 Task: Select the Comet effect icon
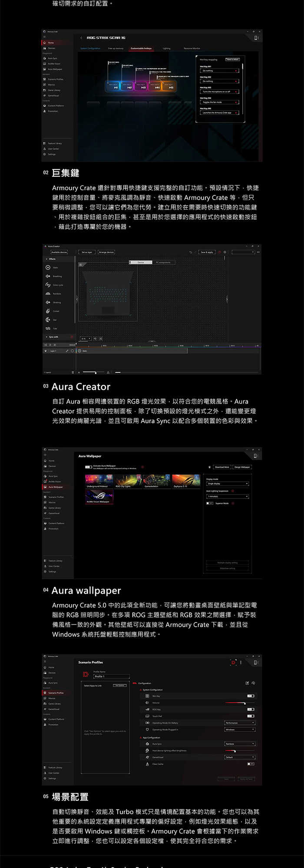click(x=48, y=311)
